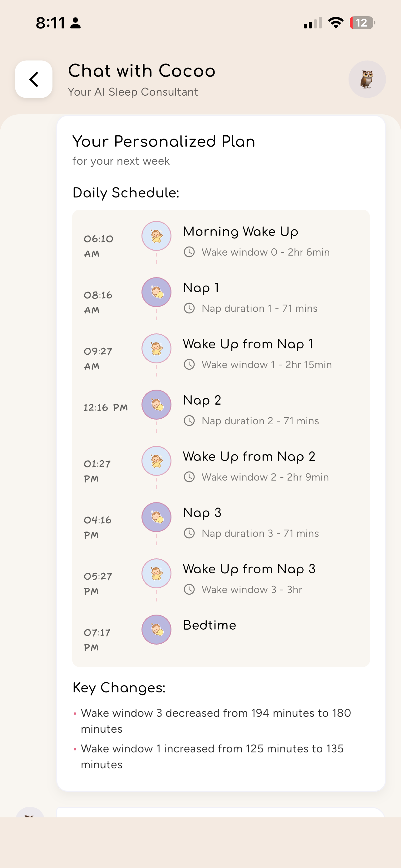Select the awake baby icon for Wake Up from Nap 3
This screenshot has height=868, width=401.
click(x=156, y=573)
